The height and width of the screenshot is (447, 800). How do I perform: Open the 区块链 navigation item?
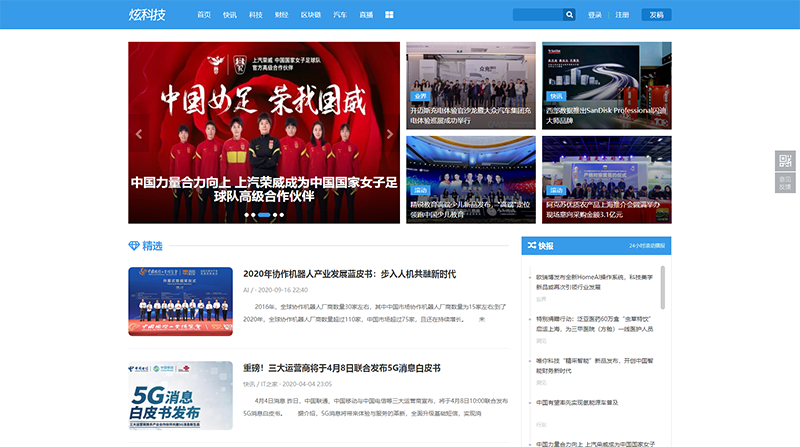pyautogui.click(x=311, y=15)
